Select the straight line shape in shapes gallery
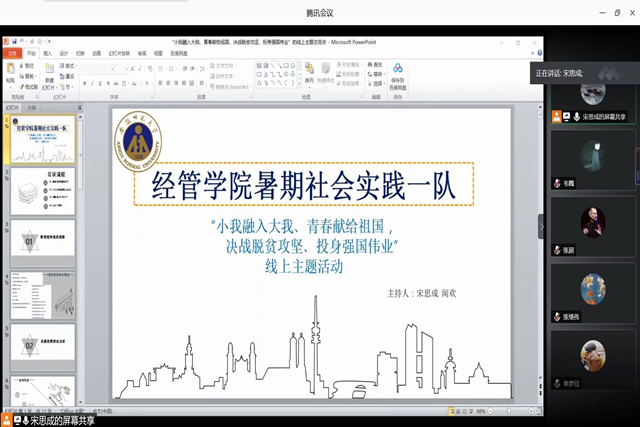The height and width of the screenshot is (427, 640). 272,66
